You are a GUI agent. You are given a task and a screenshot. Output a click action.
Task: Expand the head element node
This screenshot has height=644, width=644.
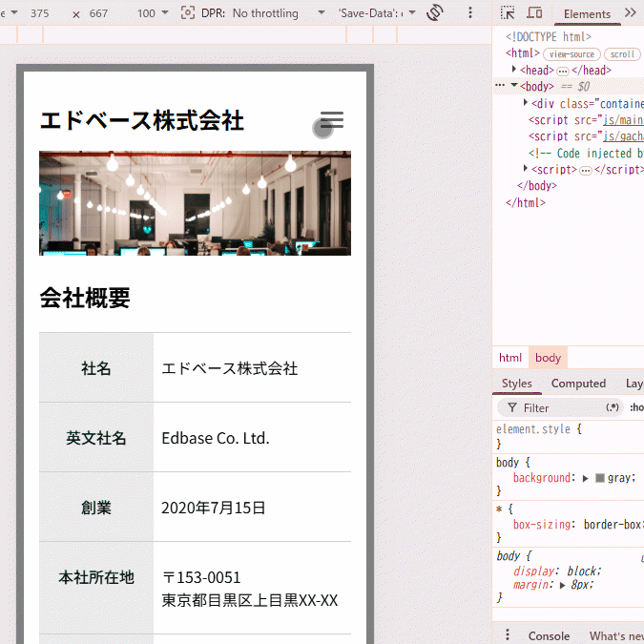[514, 69]
